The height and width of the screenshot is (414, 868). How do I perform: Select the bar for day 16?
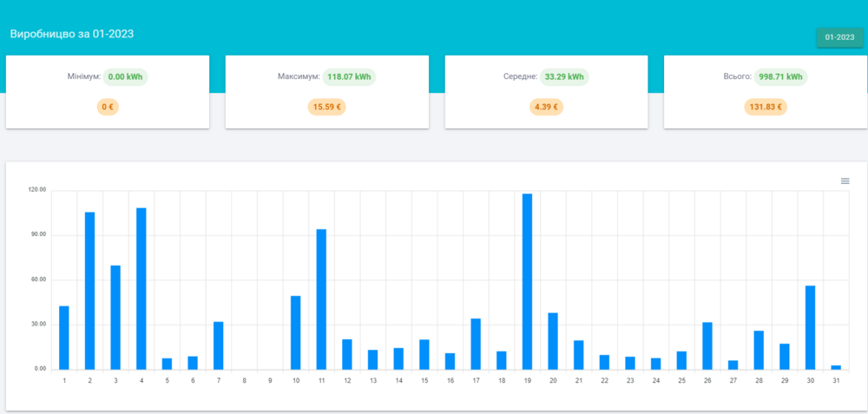[450, 361]
